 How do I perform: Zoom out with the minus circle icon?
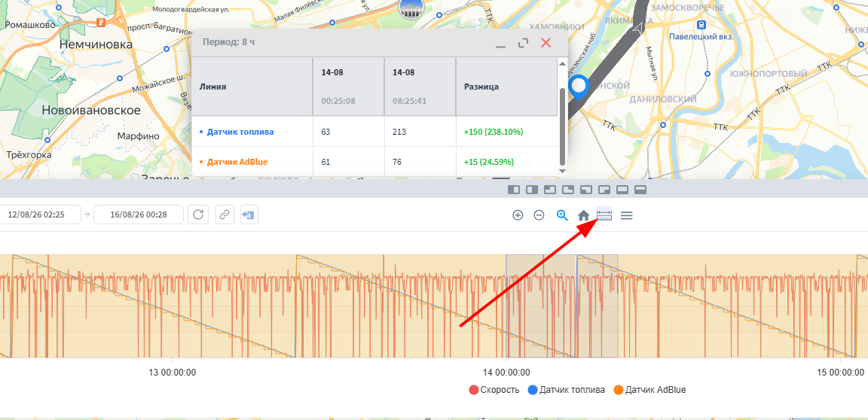click(x=539, y=215)
